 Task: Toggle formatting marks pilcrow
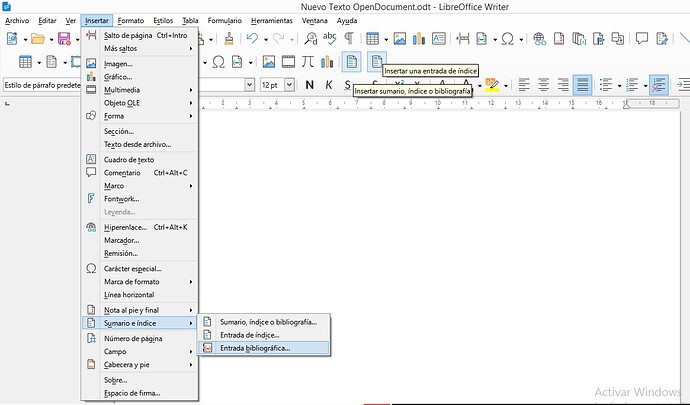[349, 39]
